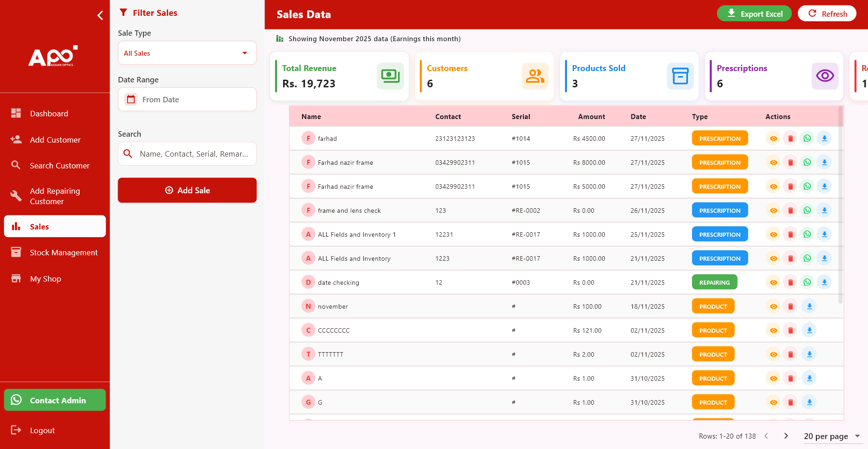868x449 pixels.
Task: Click the calendar icon in Date Range
Action: tap(131, 99)
